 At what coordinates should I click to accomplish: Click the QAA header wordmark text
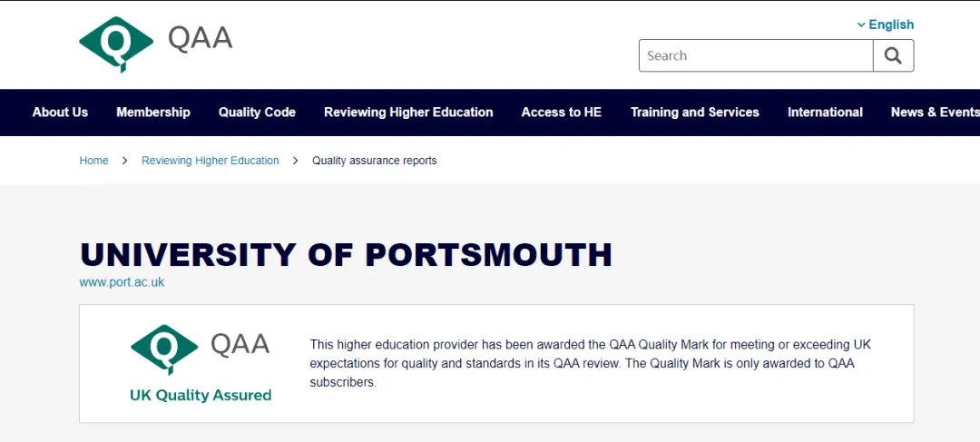200,39
